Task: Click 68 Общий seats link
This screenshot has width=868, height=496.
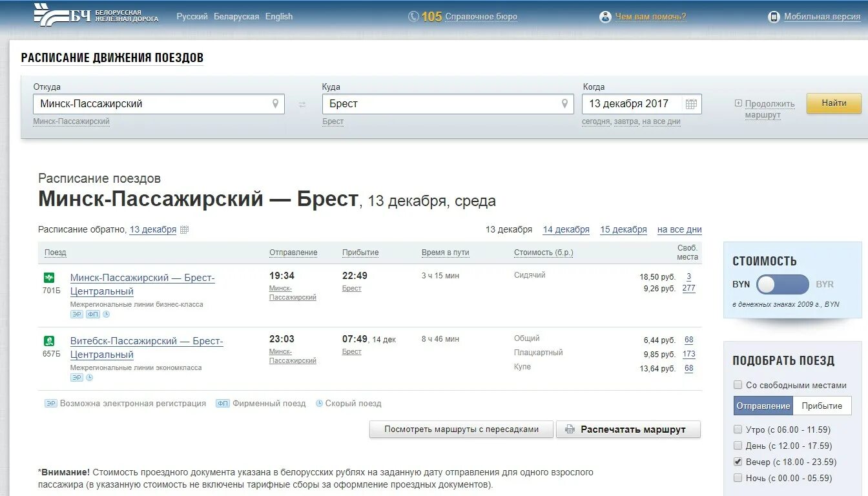Action: click(x=688, y=340)
